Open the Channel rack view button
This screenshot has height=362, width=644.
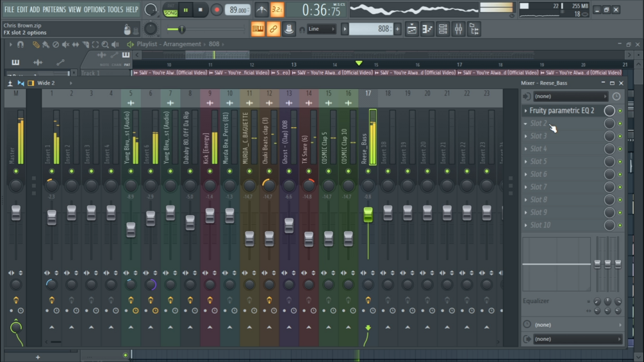point(443,29)
